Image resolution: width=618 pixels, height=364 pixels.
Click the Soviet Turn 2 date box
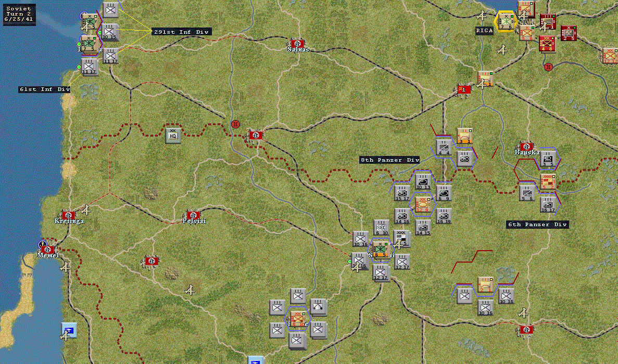[x=19, y=14]
